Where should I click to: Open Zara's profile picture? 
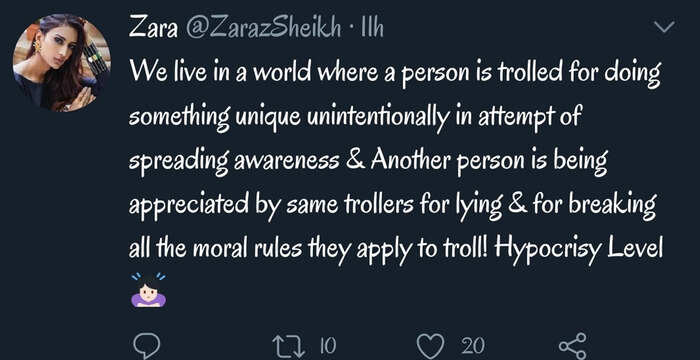click(62, 63)
